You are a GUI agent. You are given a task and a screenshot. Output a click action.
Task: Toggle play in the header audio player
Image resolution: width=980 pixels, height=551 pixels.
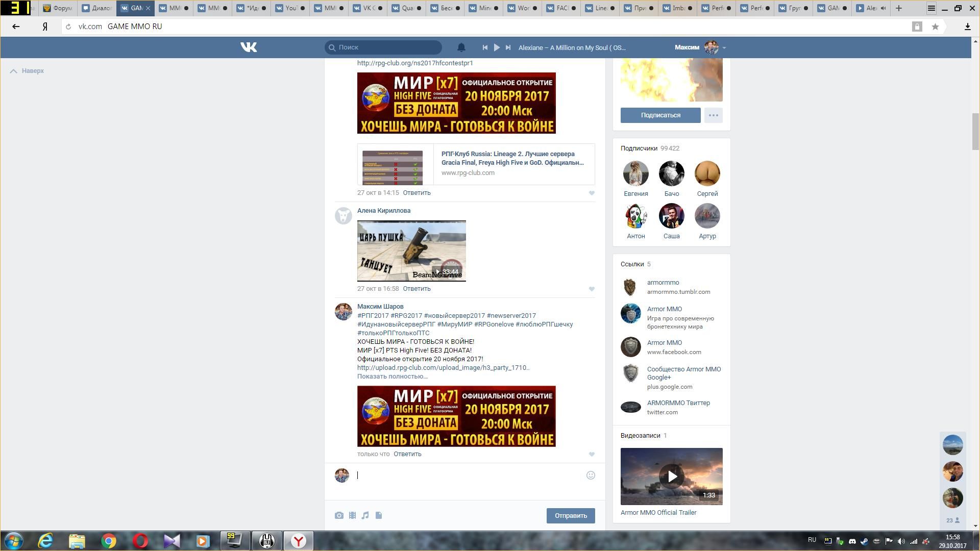coord(497,47)
